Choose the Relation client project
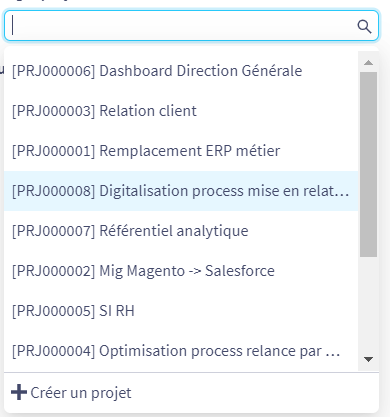Screen dimensions: 390x417 pos(181,111)
